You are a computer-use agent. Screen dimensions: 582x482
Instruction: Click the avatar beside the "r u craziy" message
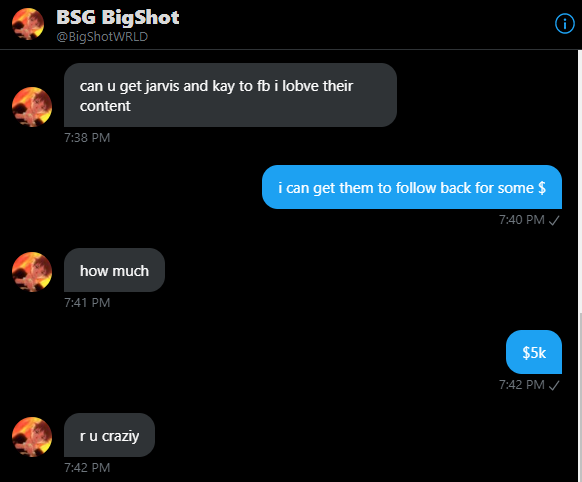click(32, 437)
